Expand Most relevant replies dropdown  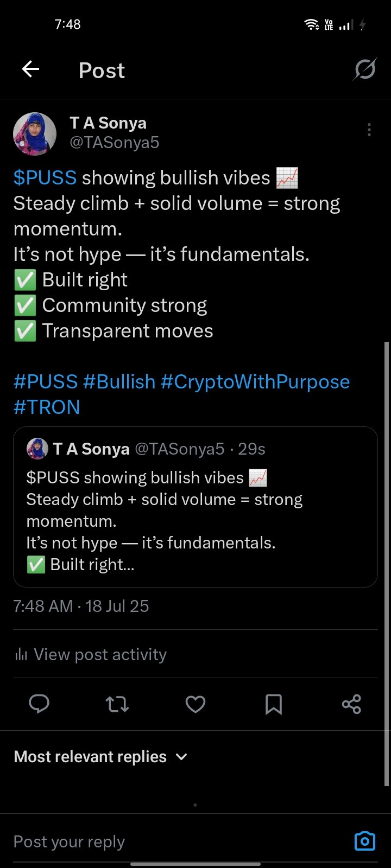click(x=100, y=757)
